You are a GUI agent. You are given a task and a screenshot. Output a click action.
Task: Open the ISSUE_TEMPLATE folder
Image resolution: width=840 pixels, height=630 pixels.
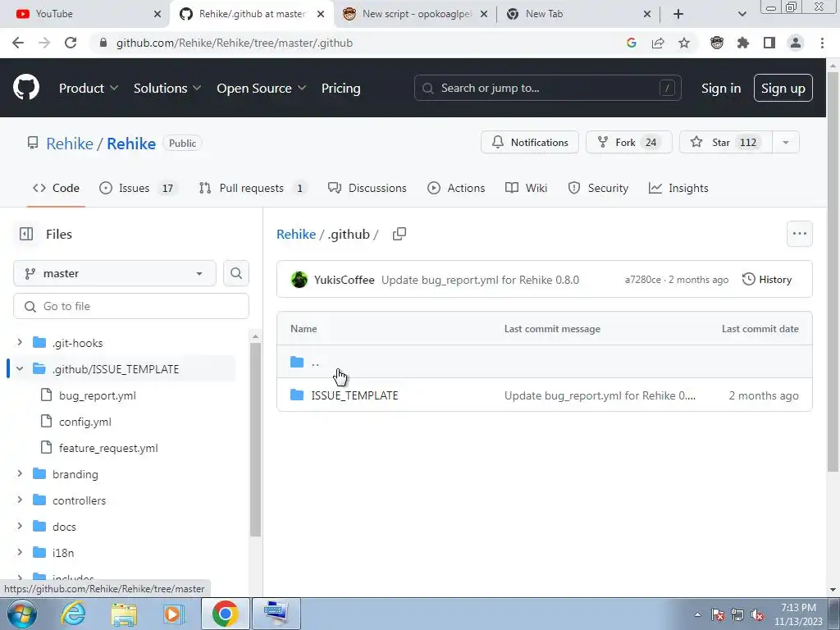click(354, 395)
